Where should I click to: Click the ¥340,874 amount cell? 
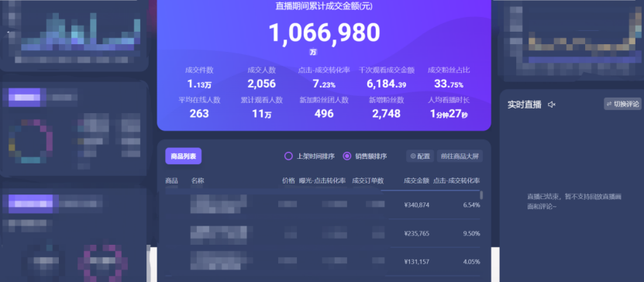click(x=417, y=205)
